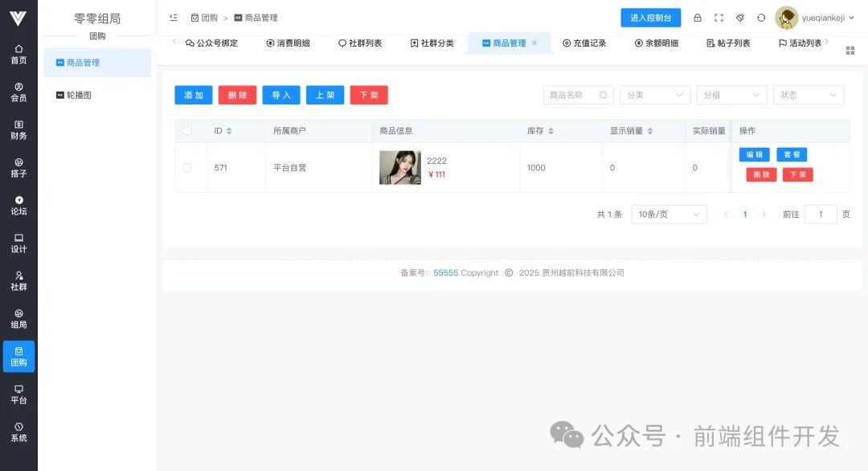Click the product thumbnail image for item 2222
The image size is (868, 471).
tap(399, 167)
